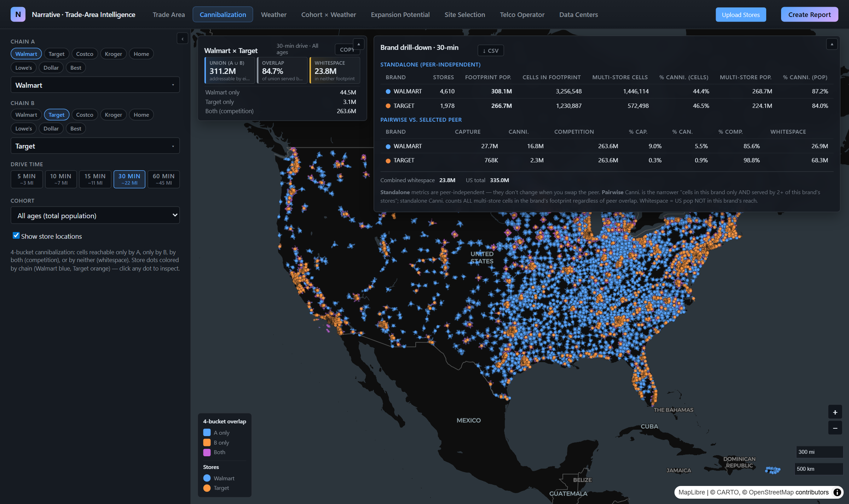The height and width of the screenshot is (504, 849).
Task: Switch to the Telco Operator tab
Action: tap(522, 15)
